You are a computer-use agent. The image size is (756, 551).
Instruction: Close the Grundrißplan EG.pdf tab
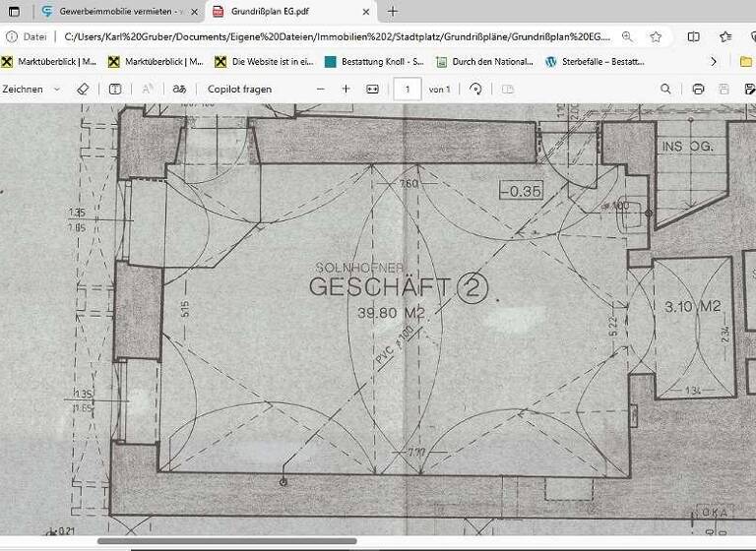click(366, 12)
